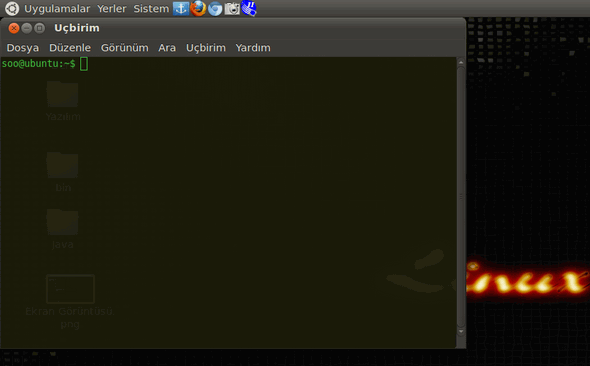The height and width of the screenshot is (366, 590).
Task: Open the Düzenle menu
Action: [70, 48]
